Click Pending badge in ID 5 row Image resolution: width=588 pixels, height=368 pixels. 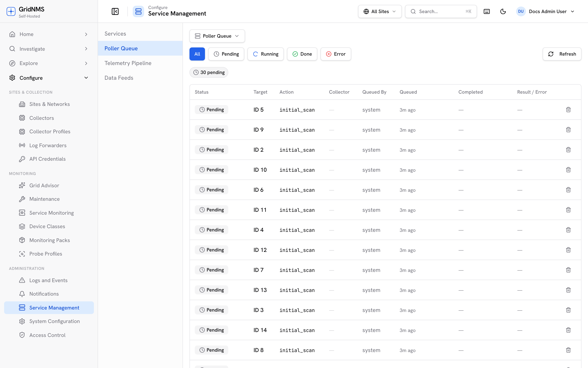pyautogui.click(x=211, y=110)
